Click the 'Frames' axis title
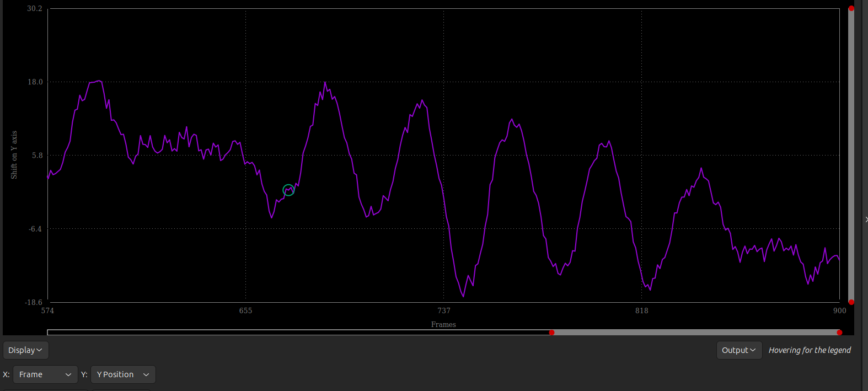Viewport: 868px width, 391px height. point(443,324)
